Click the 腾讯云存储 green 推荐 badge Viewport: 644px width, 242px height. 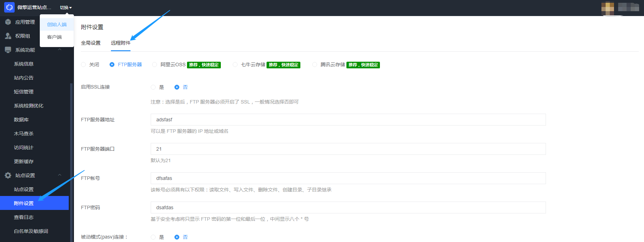click(363, 65)
